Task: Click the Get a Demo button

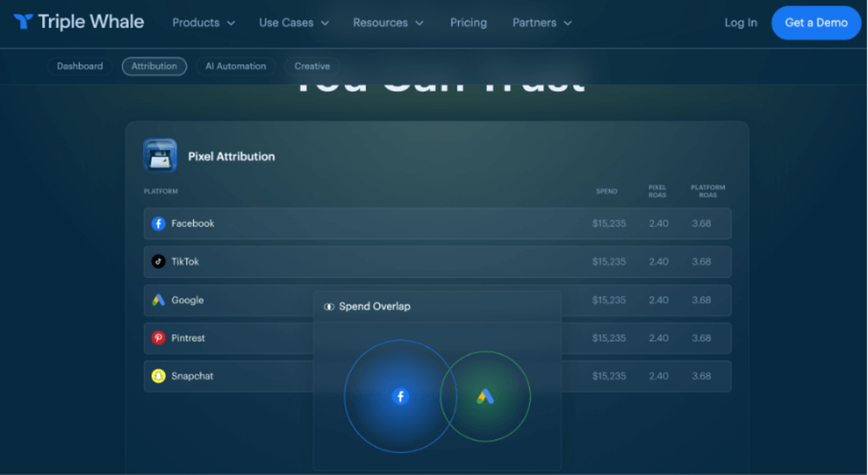Action: tap(816, 22)
